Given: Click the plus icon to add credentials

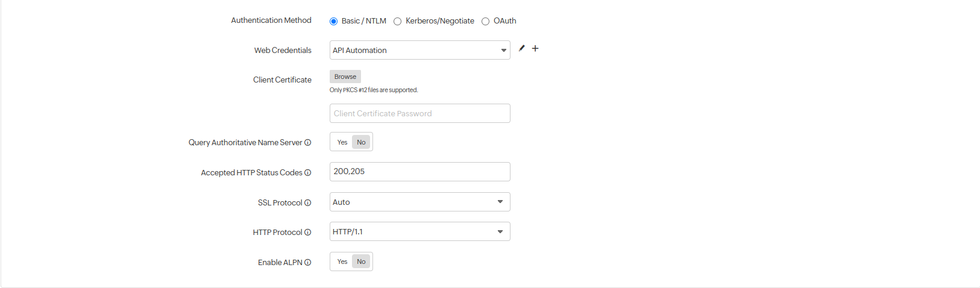Looking at the screenshot, I should pyautogui.click(x=535, y=48).
